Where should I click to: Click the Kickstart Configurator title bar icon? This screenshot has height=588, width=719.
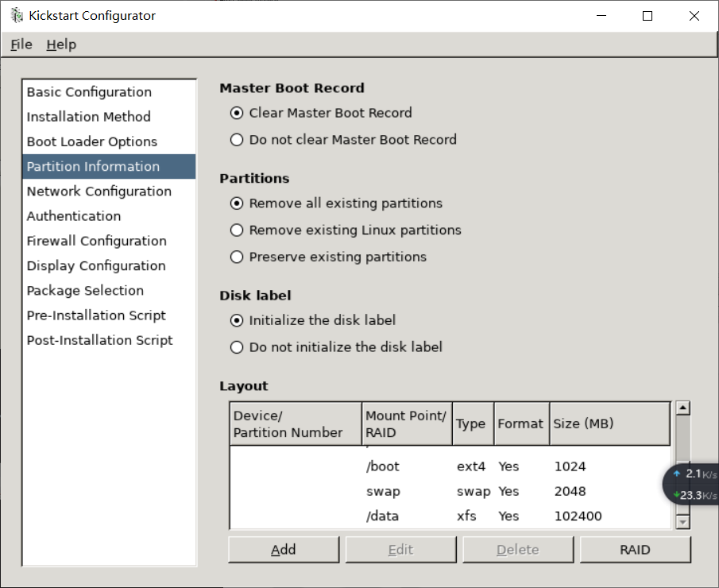click(x=16, y=16)
